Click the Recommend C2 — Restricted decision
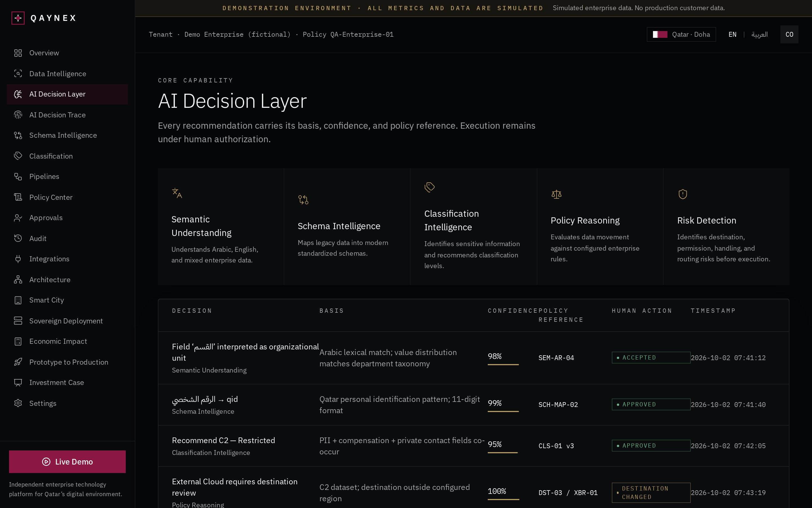This screenshot has height=508, width=812. 224,441
